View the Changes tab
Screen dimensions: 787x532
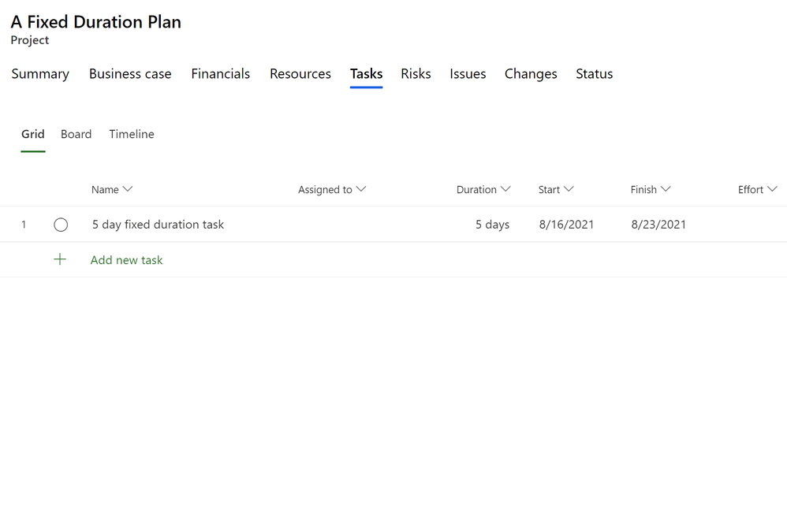531,74
